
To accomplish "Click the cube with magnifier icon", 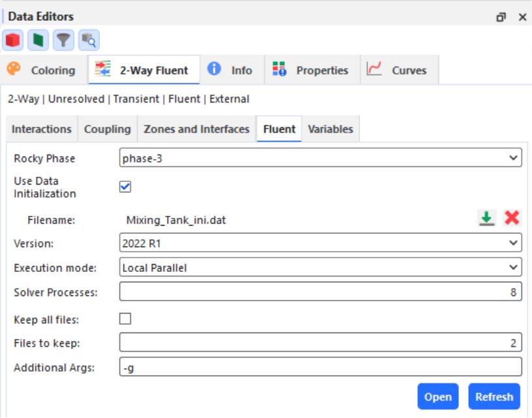I will [89, 40].
